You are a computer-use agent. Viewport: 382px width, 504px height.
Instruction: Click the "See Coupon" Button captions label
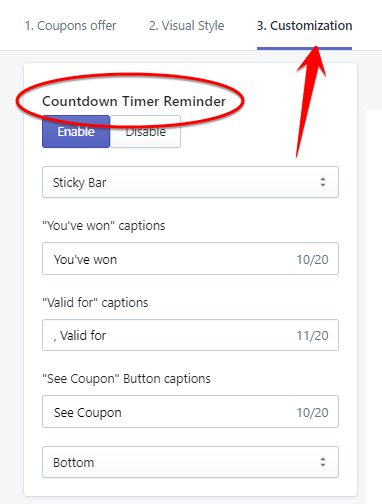127,379
